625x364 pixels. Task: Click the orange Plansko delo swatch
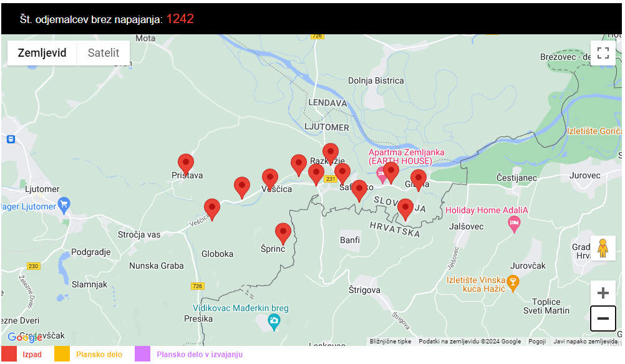click(62, 354)
